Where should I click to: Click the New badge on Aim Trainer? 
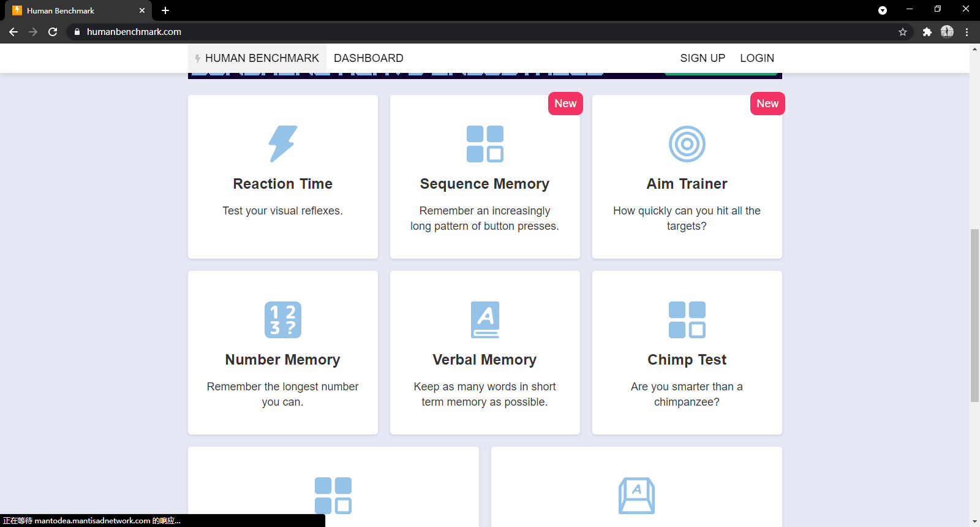coord(767,104)
